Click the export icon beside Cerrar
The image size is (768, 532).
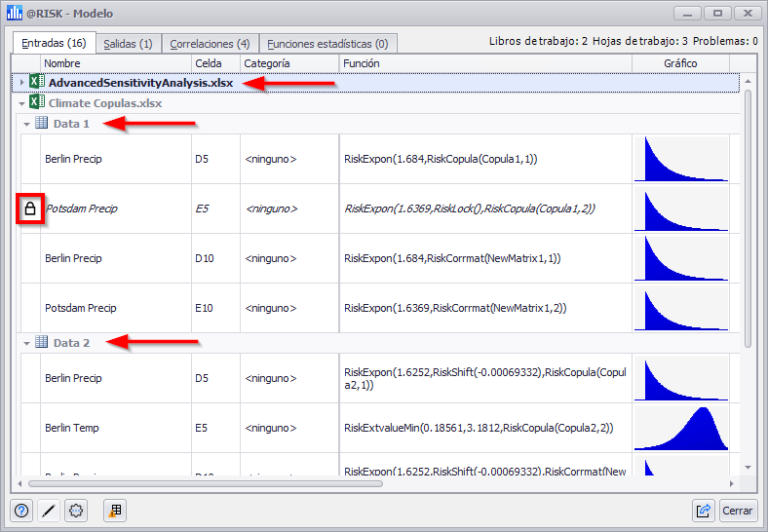[703, 510]
